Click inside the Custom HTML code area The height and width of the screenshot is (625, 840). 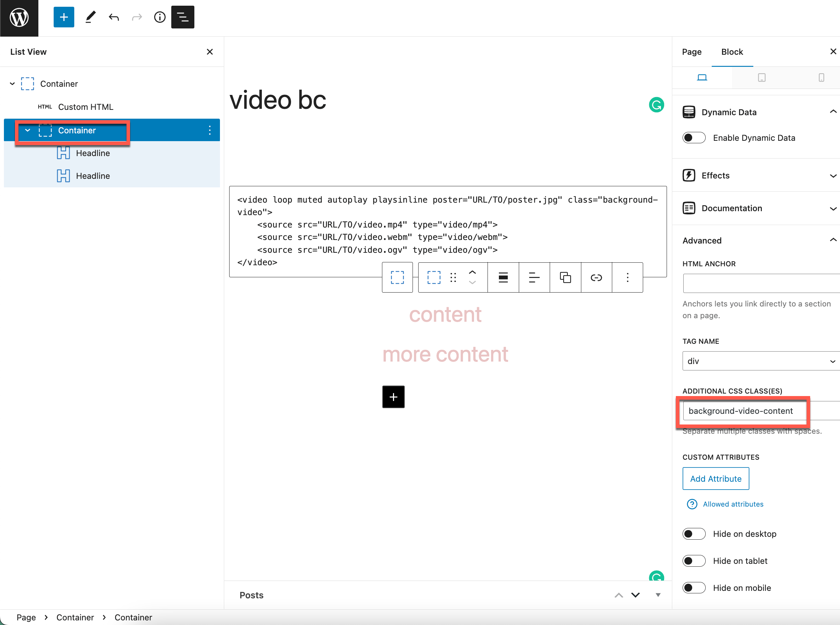pos(448,231)
